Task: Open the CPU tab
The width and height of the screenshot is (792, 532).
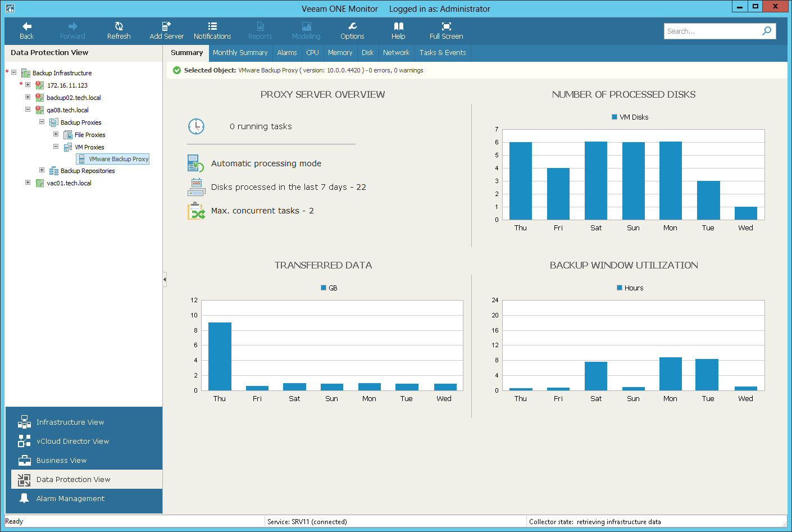Action: 312,53
